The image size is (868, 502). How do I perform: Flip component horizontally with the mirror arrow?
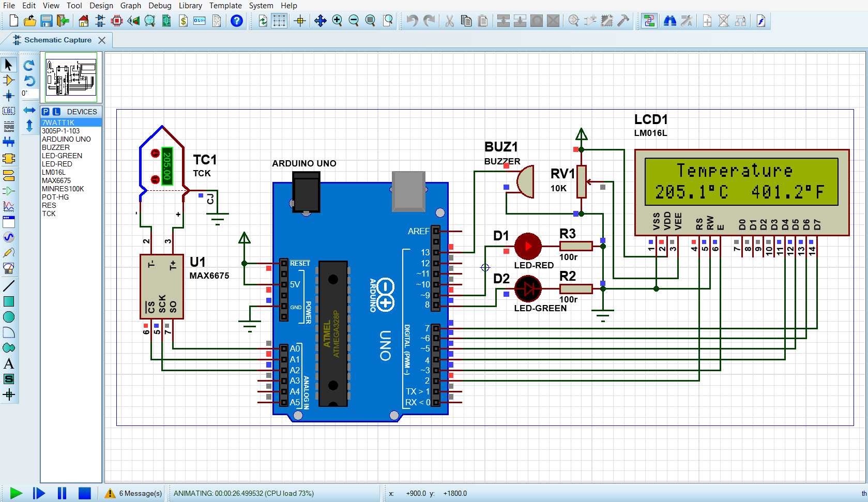[x=29, y=110]
